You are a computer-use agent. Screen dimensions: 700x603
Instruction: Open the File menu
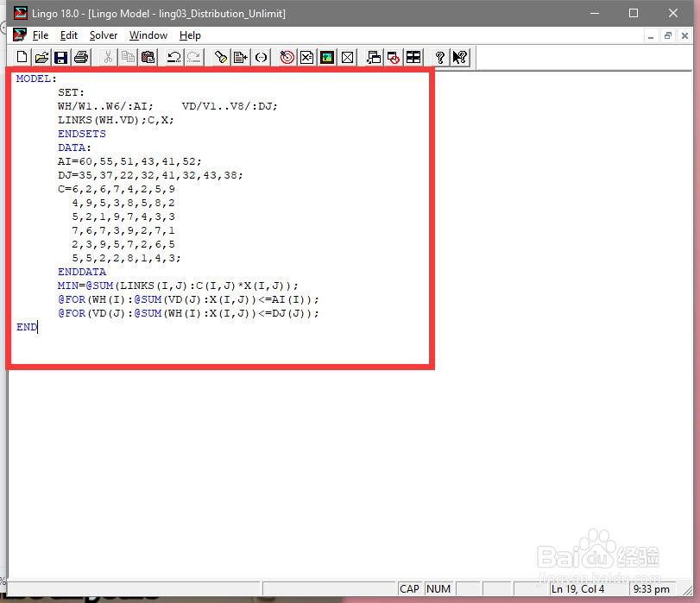(41, 35)
